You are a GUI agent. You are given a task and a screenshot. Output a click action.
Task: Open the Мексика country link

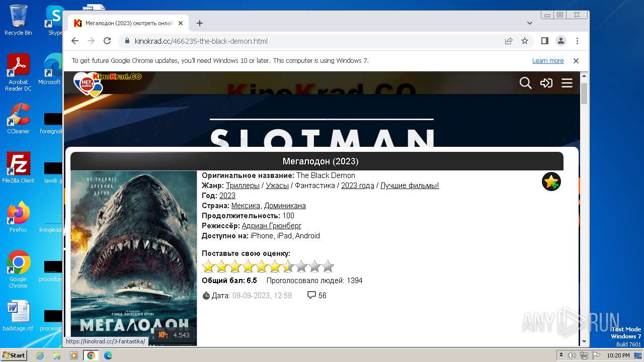[x=246, y=206]
